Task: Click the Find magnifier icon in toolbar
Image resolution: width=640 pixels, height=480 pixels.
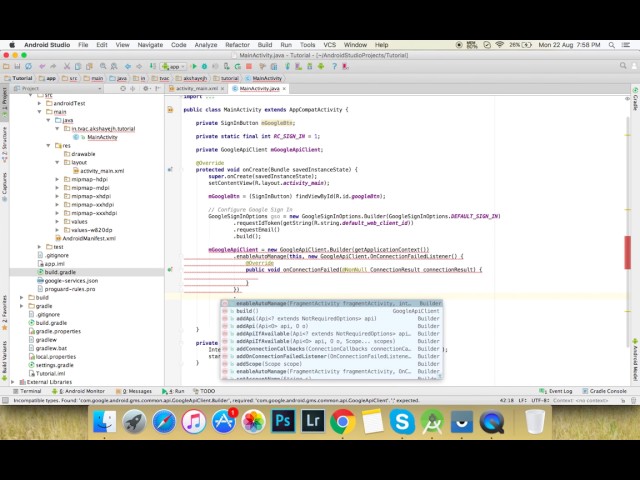Action: tap(103, 66)
